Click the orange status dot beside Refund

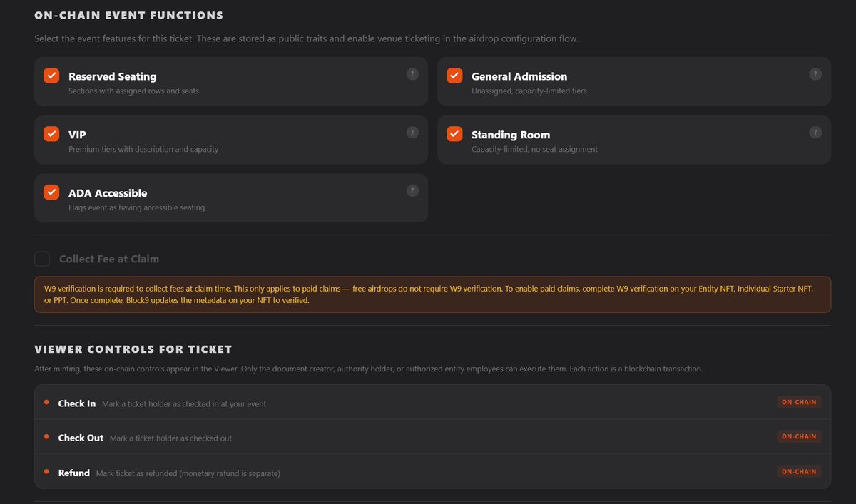pyautogui.click(x=48, y=472)
